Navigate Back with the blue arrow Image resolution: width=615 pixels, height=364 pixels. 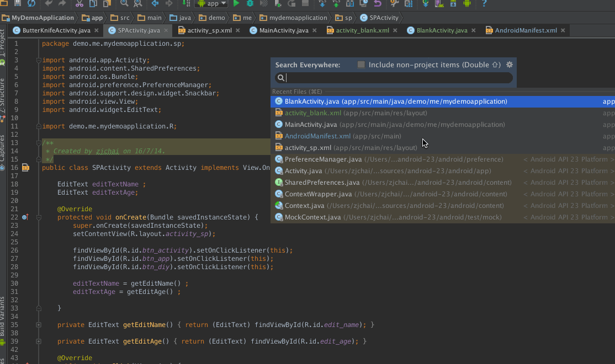(155, 3)
